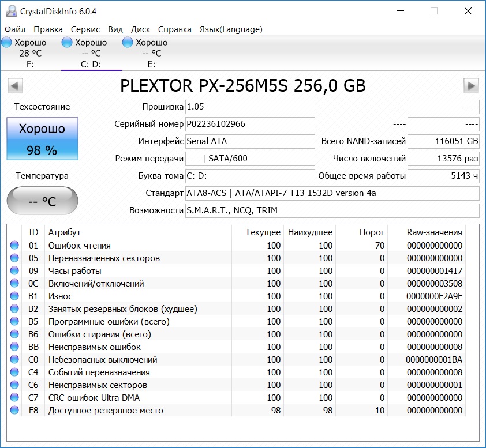486x448 pixels.
Task: Go to next disk with right arrow
Action: pyautogui.click(x=471, y=85)
